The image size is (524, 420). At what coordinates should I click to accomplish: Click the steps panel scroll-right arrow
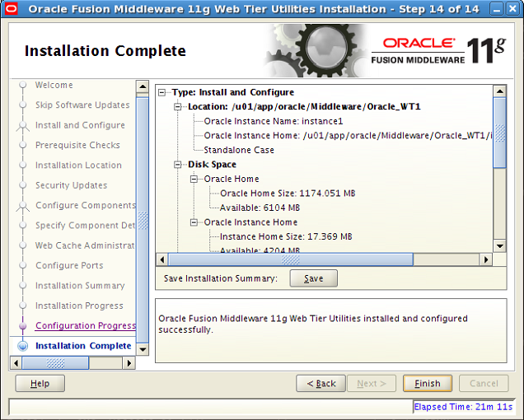coord(129,363)
